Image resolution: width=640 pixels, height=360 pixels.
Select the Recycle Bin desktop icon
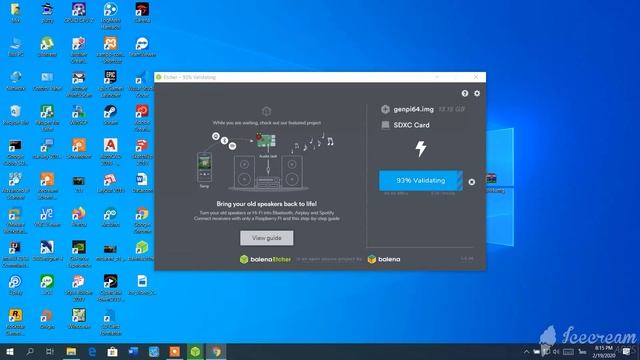point(16,115)
